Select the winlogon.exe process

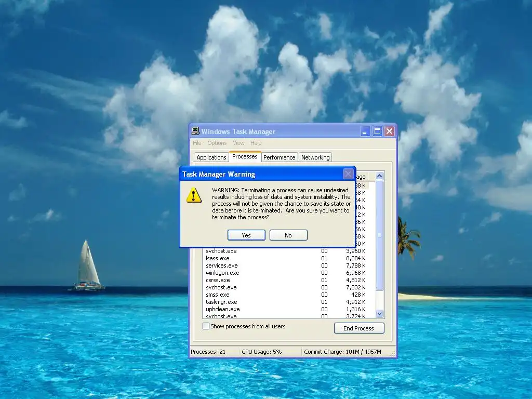click(x=286, y=273)
